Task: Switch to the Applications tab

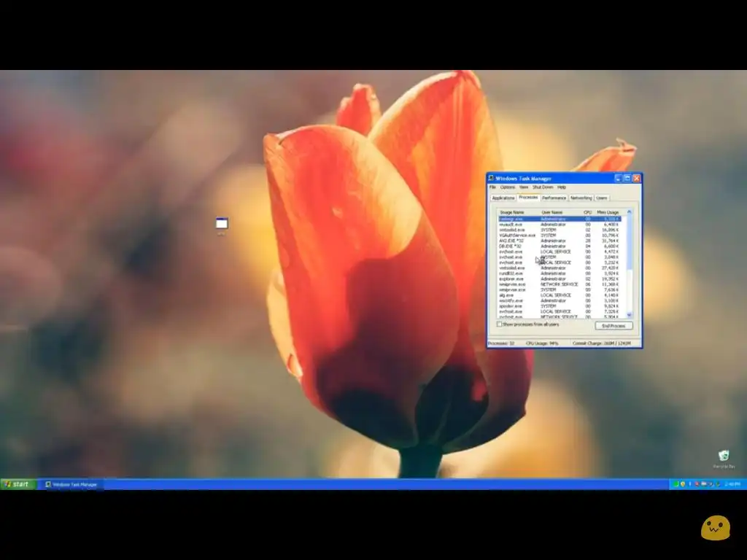Action: 503,198
